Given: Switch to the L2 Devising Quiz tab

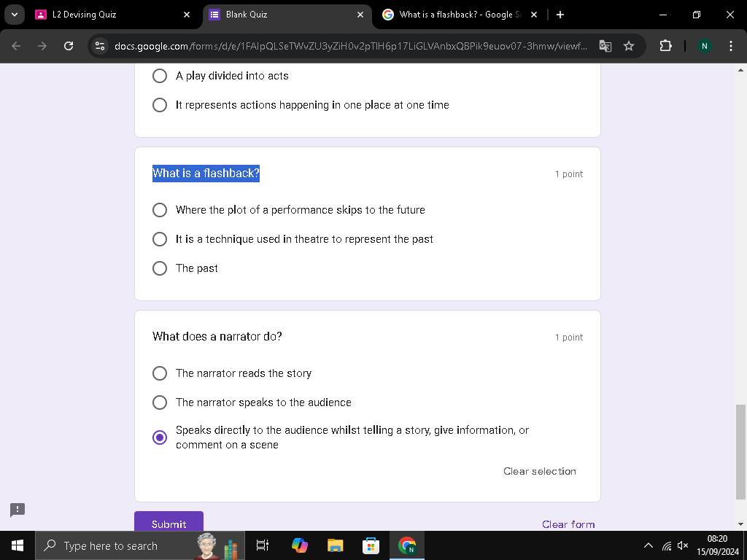Looking at the screenshot, I should 112,15.
